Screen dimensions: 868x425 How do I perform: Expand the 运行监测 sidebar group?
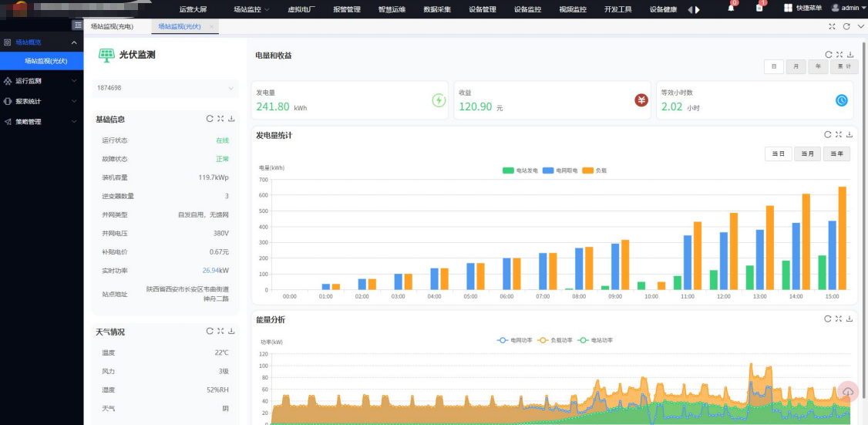[x=42, y=81]
